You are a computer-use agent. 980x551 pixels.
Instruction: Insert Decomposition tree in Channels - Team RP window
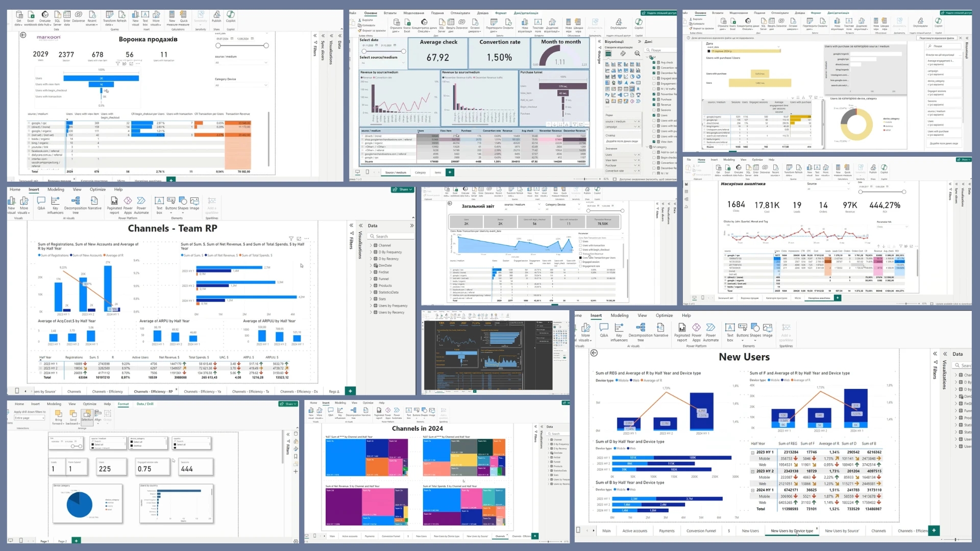tap(75, 201)
